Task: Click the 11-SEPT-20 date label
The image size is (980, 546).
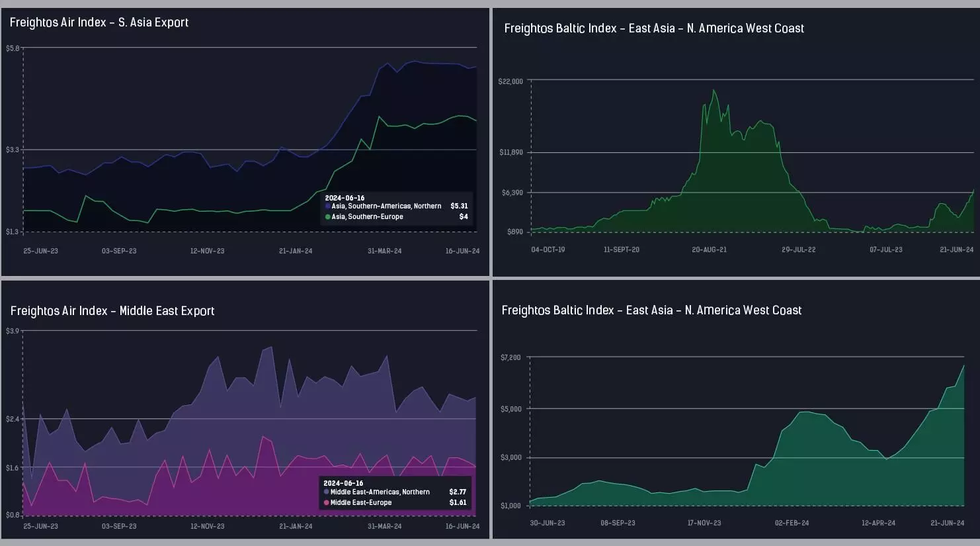Action: [x=622, y=250]
